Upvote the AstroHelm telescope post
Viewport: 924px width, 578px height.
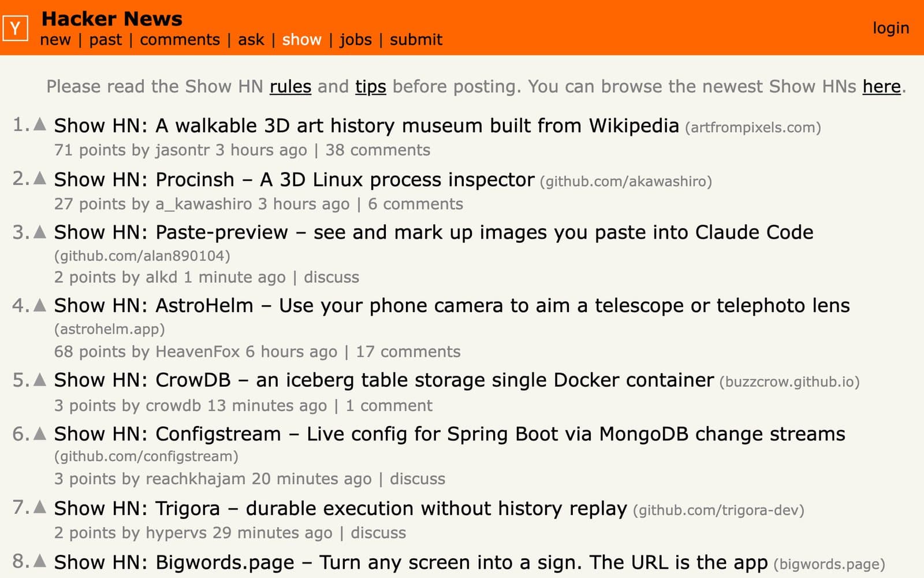(40, 305)
